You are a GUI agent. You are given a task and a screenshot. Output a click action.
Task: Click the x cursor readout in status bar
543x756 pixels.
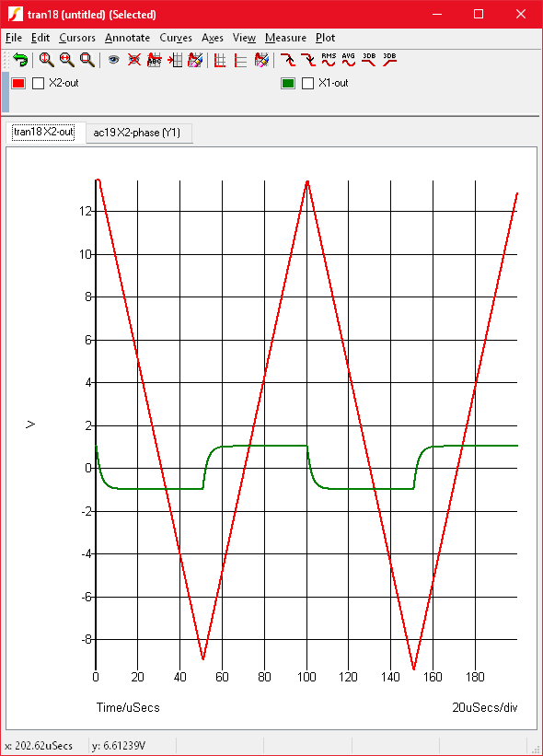(39, 746)
